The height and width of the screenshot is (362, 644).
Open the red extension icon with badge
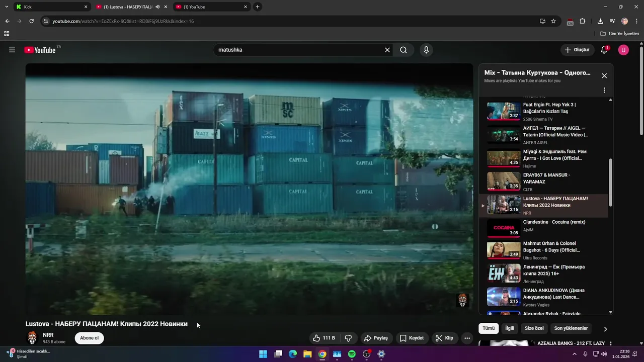click(x=570, y=22)
